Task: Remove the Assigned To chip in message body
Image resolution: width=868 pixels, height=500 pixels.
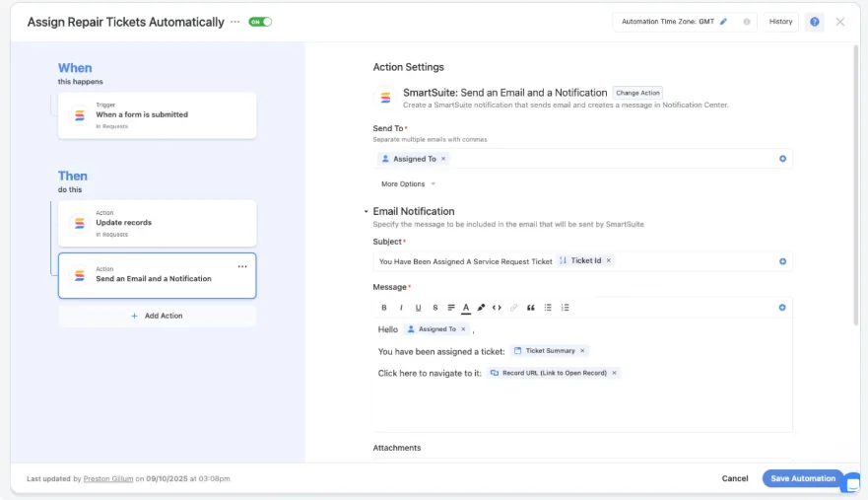Action: pyautogui.click(x=463, y=329)
